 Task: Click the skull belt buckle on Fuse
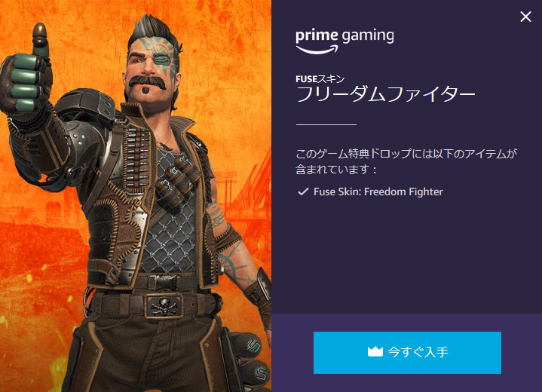(x=164, y=306)
